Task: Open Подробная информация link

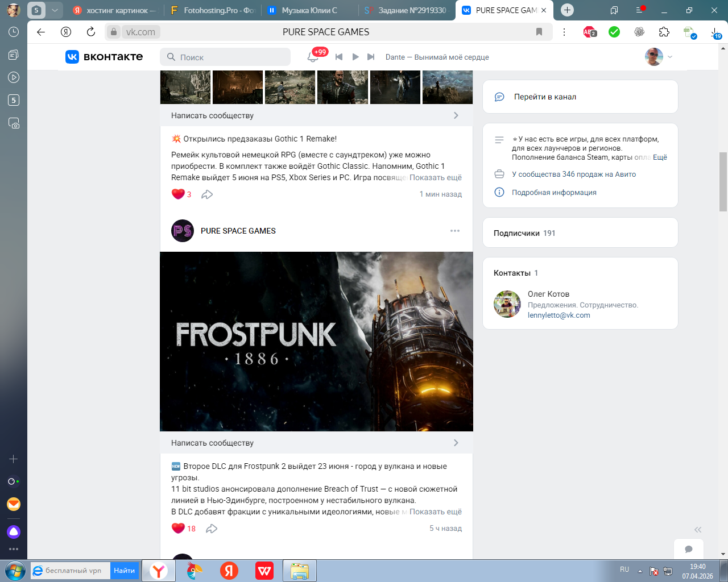Action: click(x=554, y=192)
